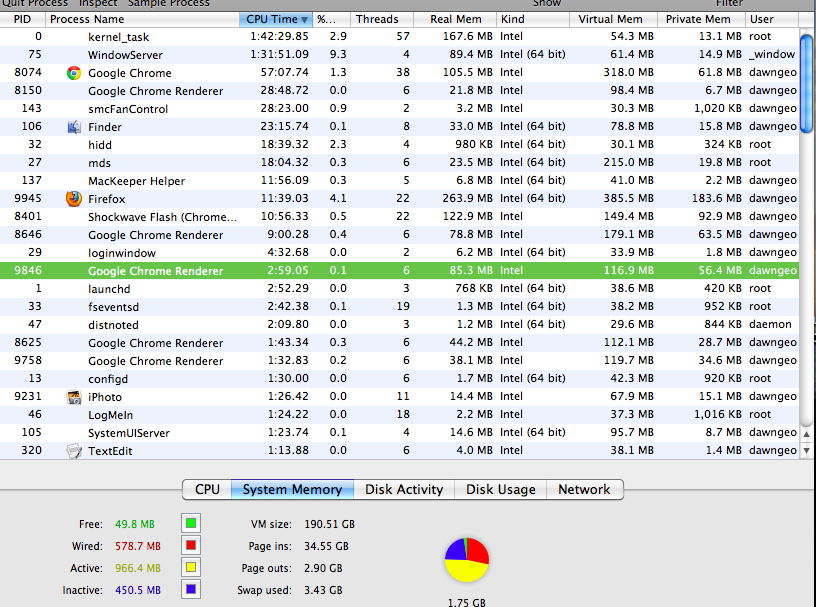The image size is (816, 607).
Task: Click the yellow Active memory swatch
Action: pyautogui.click(x=191, y=567)
